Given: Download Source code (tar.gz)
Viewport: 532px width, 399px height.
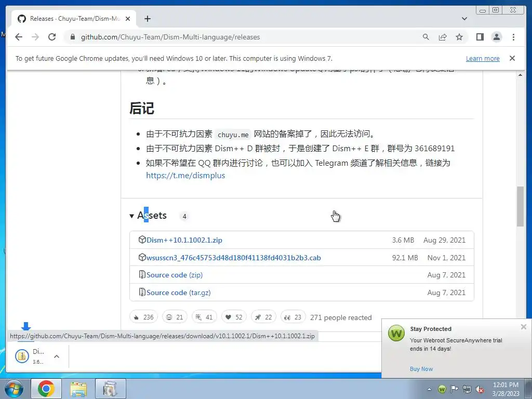Looking at the screenshot, I should point(179,293).
